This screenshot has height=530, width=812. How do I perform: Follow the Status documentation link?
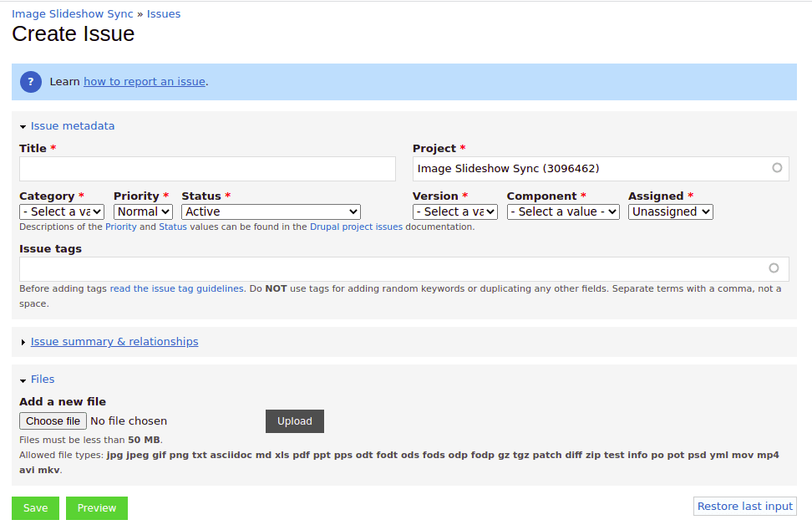173,227
